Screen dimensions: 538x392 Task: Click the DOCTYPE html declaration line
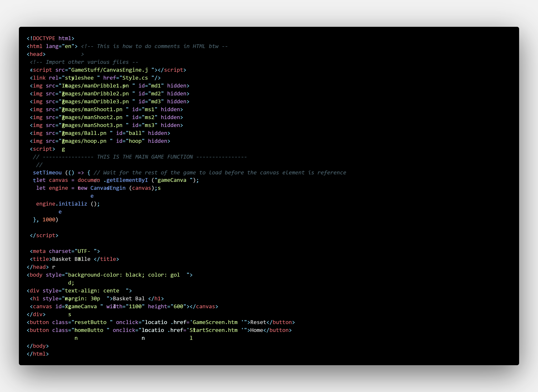click(50, 38)
